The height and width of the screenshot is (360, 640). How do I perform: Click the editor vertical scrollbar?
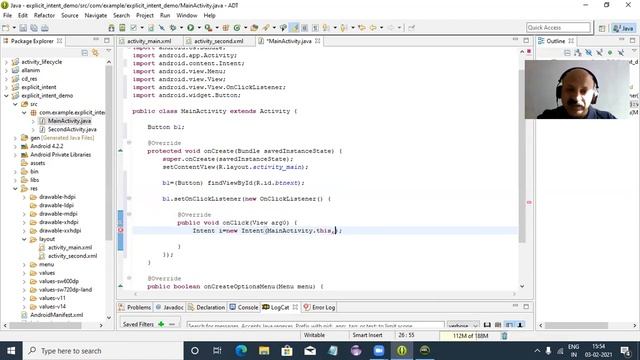(522, 155)
